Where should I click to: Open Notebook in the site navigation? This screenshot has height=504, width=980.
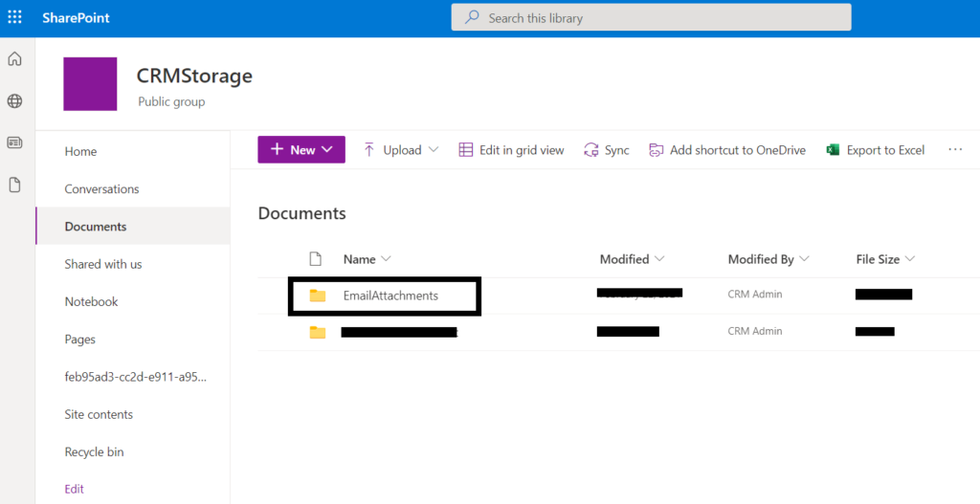(x=91, y=301)
